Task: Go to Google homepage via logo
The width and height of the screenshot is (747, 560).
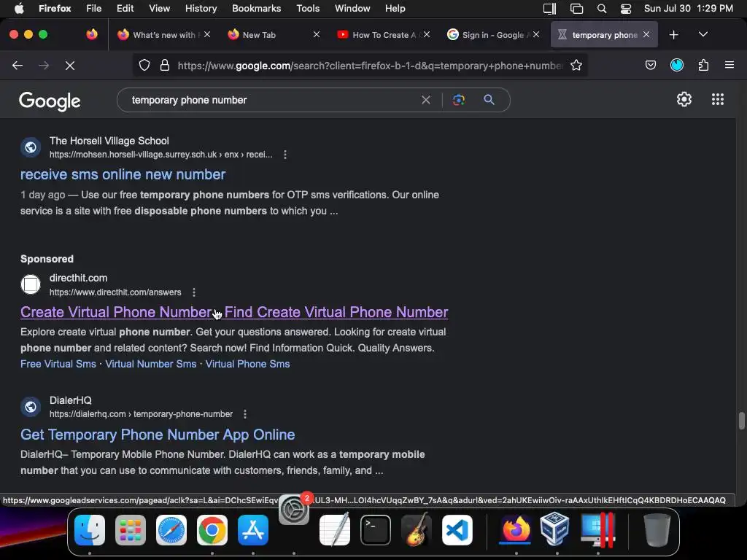Action: click(50, 101)
